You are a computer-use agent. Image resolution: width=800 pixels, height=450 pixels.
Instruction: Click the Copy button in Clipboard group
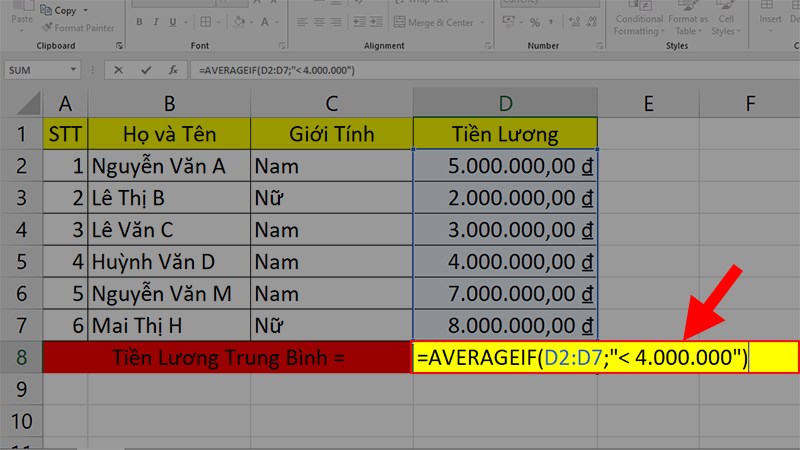58,10
